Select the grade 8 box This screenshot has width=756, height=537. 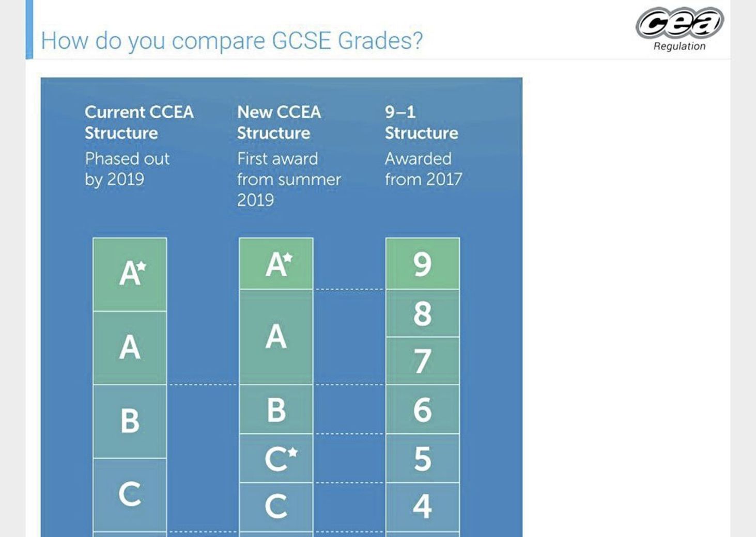422,313
